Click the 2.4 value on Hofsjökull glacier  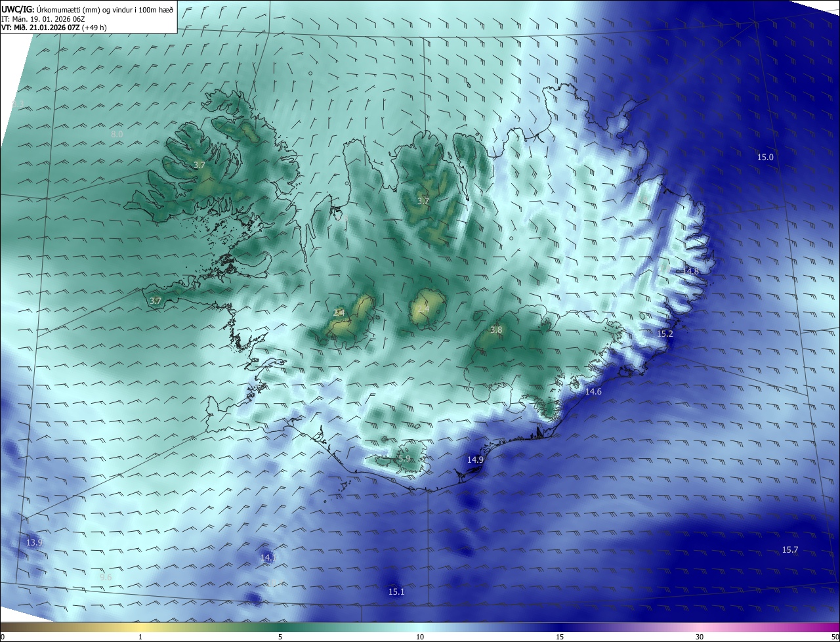[x=423, y=309]
